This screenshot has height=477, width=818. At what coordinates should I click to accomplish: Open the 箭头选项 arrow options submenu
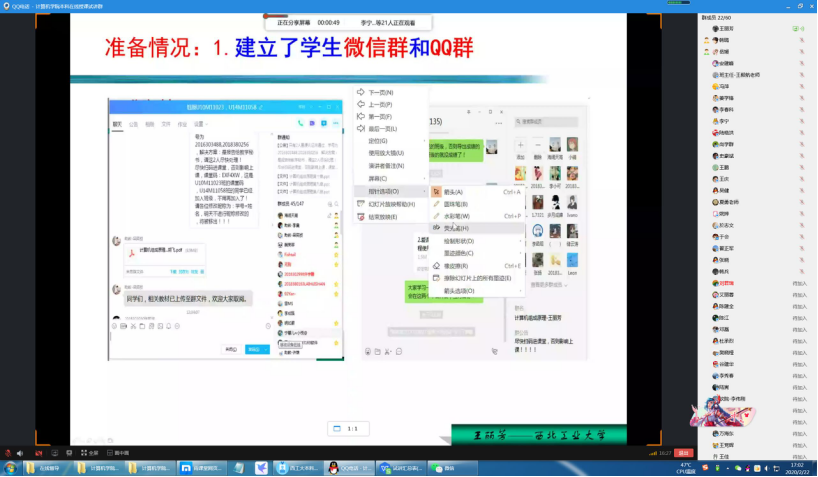(460, 290)
